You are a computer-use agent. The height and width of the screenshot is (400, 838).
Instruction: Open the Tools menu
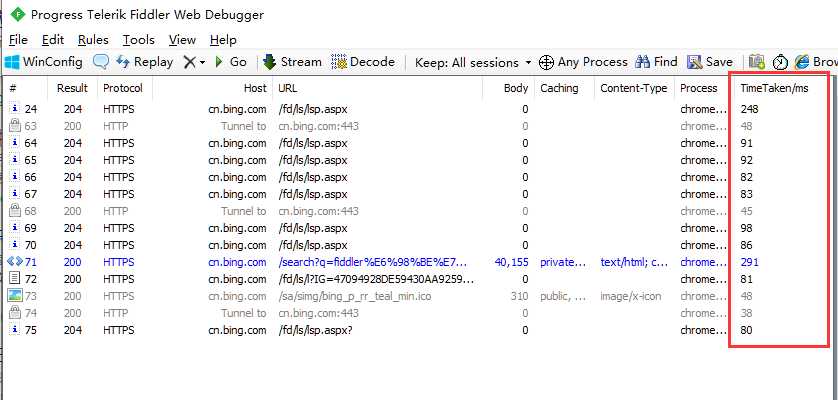138,40
